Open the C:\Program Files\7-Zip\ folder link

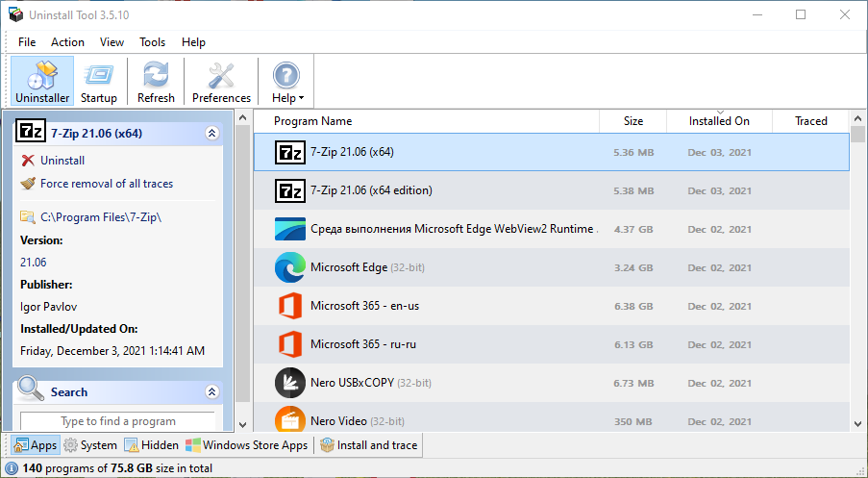point(101,217)
